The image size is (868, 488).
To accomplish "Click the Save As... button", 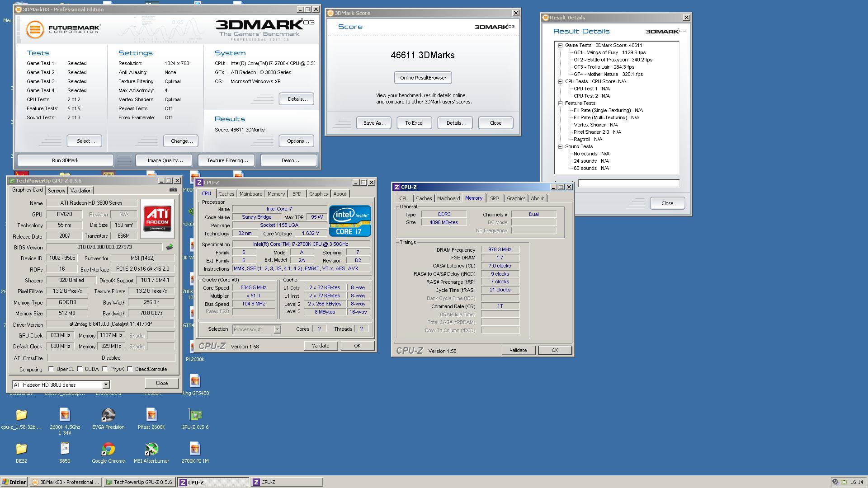I will [374, 123].
